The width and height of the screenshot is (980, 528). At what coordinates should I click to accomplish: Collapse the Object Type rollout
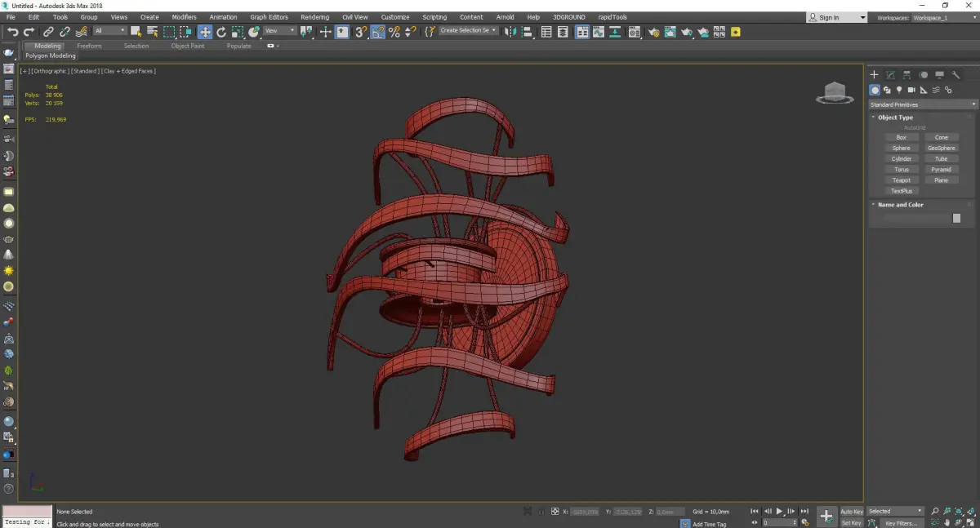pos(895,118)
